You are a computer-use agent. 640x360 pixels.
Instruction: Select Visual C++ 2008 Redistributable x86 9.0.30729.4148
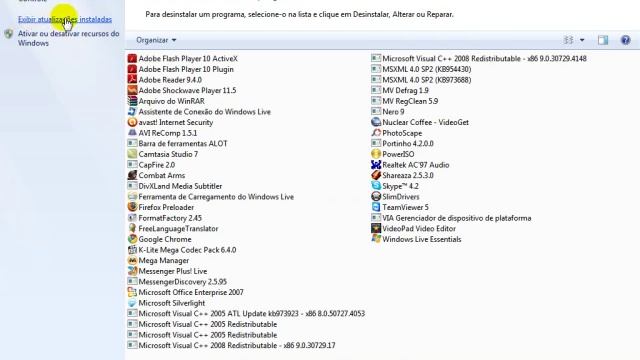pos(479,58)
